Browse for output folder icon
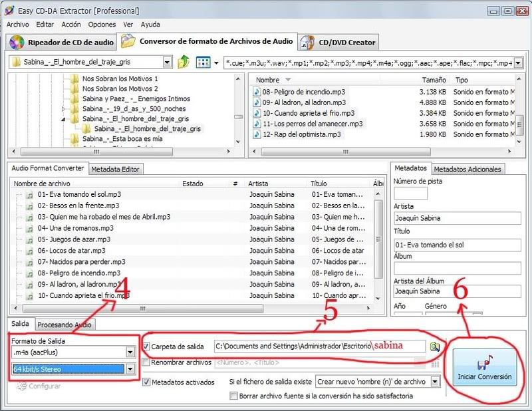Viewport: 532px width, 411px height. click(x=435, y=346)
